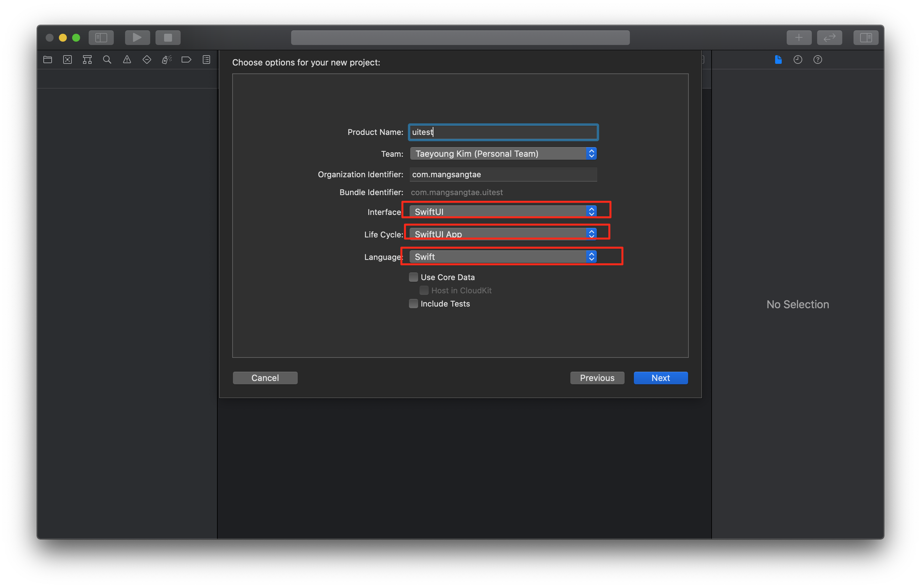Click the Next button
921x588 pixels.
click(x=661, y=378)
